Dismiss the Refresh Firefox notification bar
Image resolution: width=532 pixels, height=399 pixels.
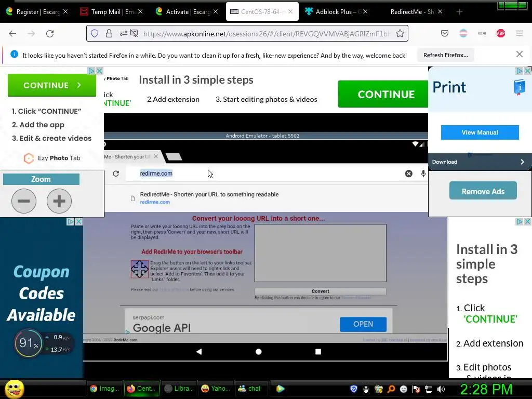(x=520, y=54)
